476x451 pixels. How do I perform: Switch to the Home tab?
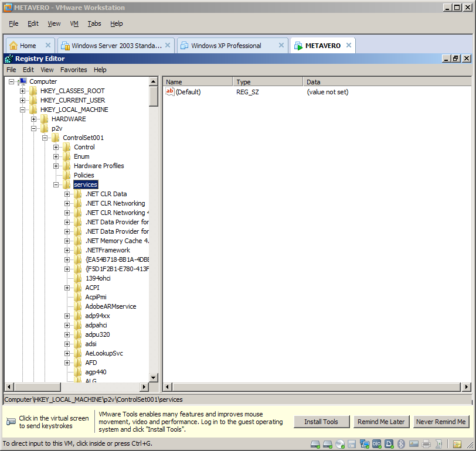pos(30,46)
